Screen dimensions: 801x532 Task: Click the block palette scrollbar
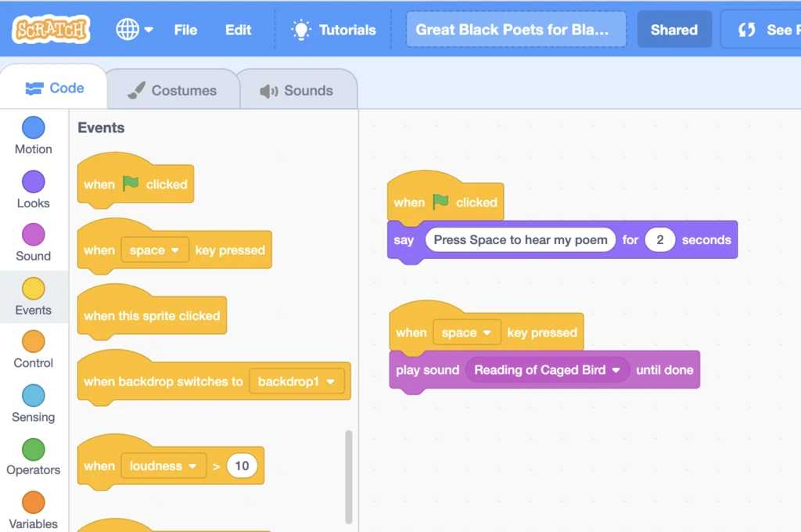349,476
